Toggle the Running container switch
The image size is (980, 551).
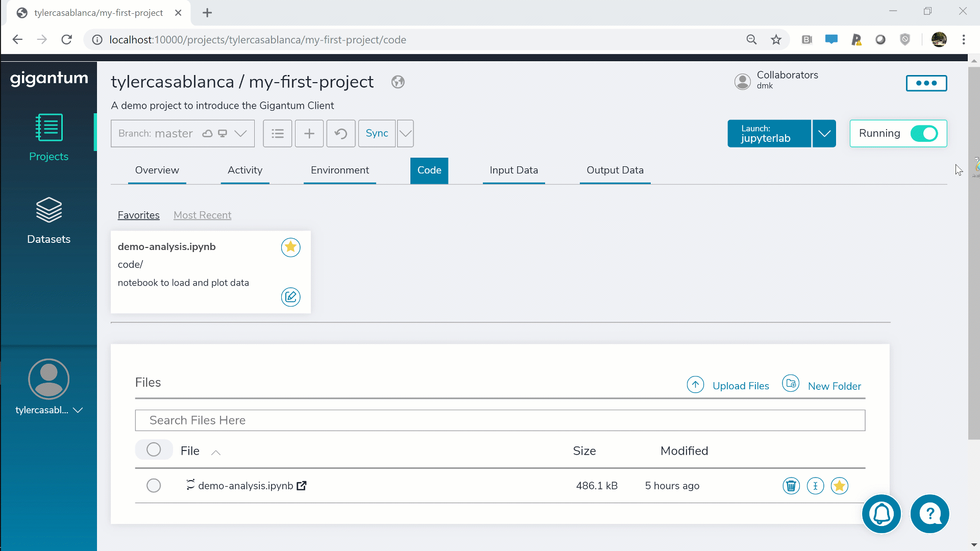pyautogui.click(x=924, y=134)
